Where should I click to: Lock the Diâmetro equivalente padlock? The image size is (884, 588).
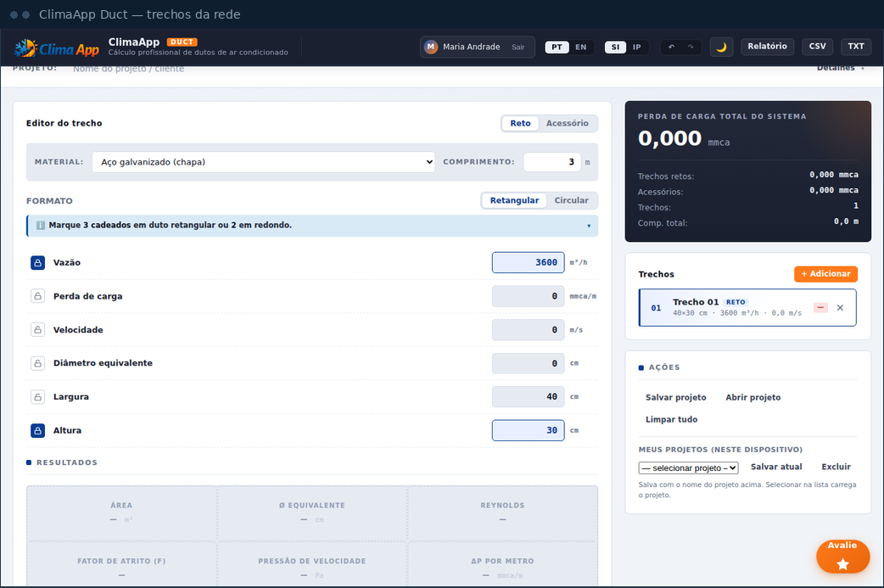point(38,363)
